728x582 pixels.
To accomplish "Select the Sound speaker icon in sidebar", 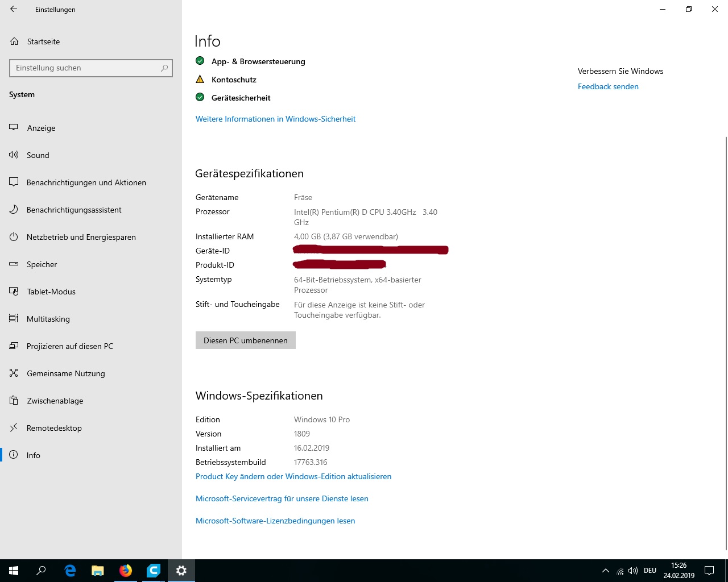I will coord(14,155).
